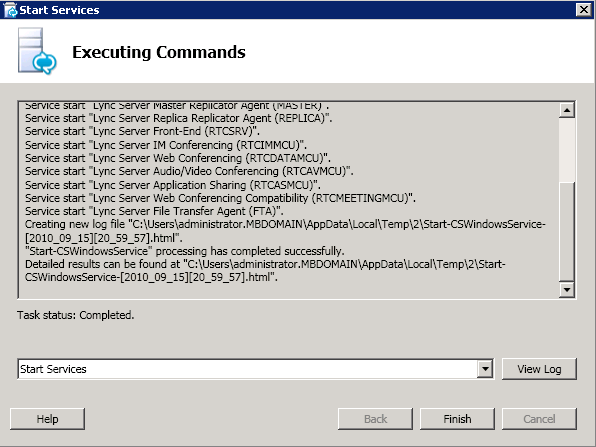Click the server refresh icon beside Executing Commands
Screen dimensions: 596x447
click(37, 51)
